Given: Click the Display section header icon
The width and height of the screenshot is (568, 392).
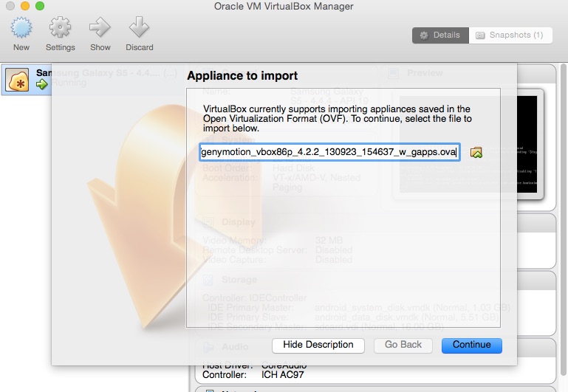Looking at the screenshot, I should coord(208,222).
